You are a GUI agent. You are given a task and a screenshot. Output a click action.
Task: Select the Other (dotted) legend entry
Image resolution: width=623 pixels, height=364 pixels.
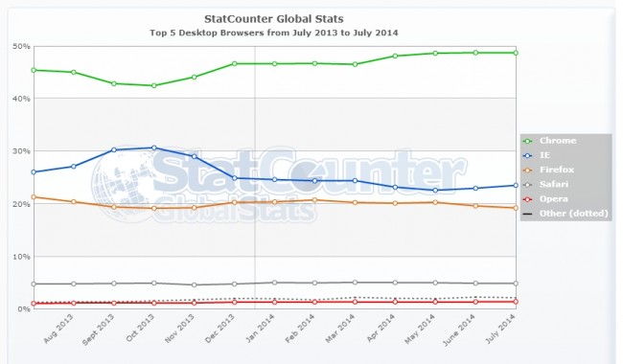click(565, 214)
